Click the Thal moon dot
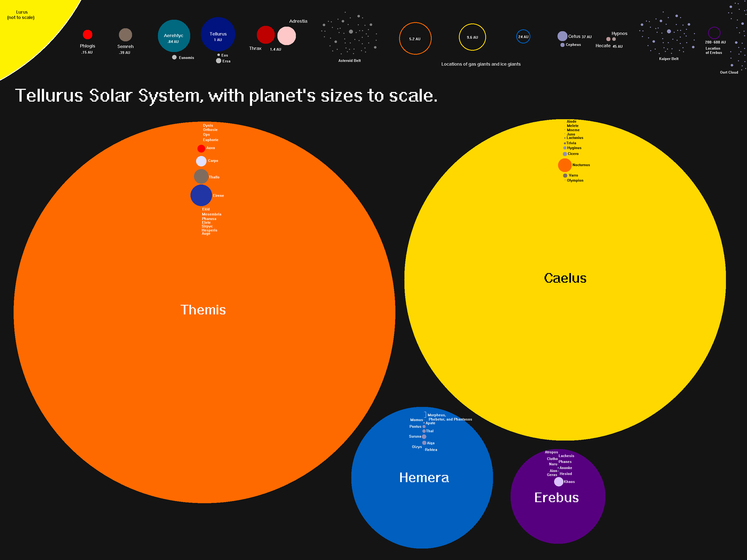Image resolution: width=747 pixels, height=560 pixels. click(x=424, y=431)
